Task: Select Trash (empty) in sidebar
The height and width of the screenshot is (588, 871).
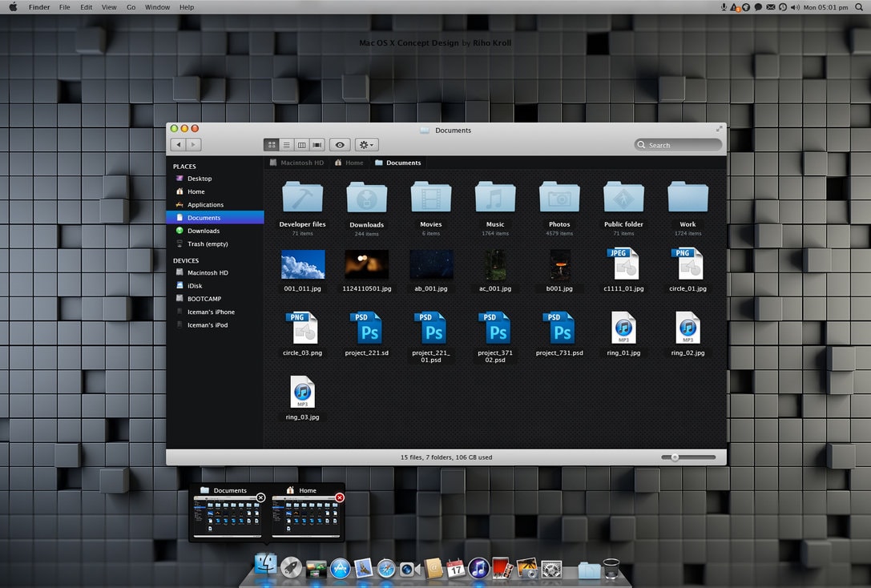Action: pos(215,244)
